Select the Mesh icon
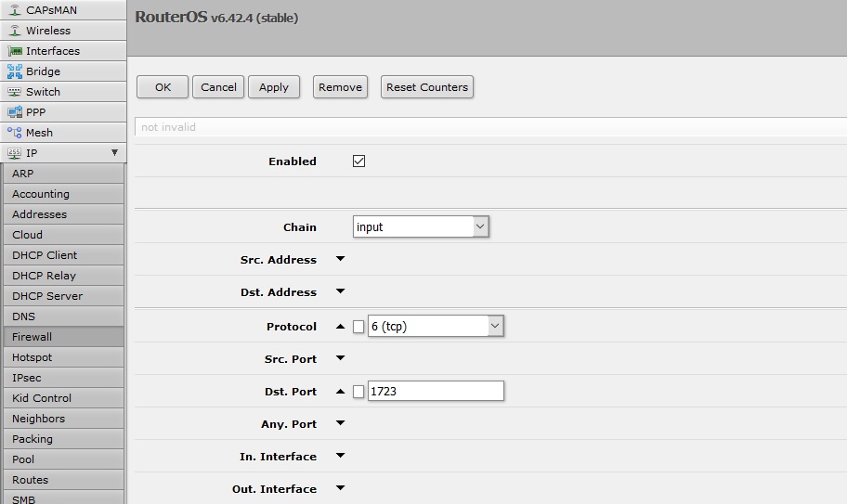The width and height of the screenshot is (847, 504). click(x=15, y=133)
